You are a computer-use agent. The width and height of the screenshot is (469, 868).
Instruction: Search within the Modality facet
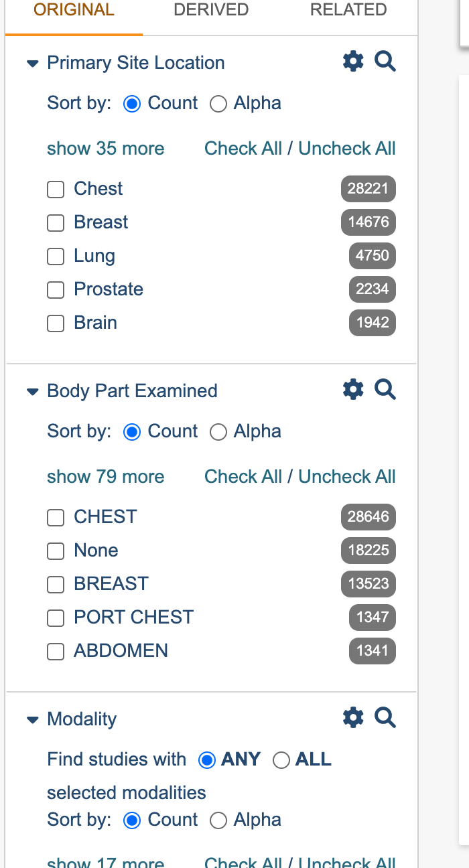tap(385, 717)
